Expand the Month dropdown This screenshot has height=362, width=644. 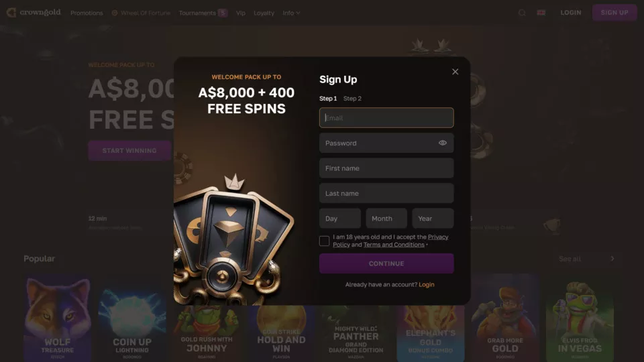point(386,219)
